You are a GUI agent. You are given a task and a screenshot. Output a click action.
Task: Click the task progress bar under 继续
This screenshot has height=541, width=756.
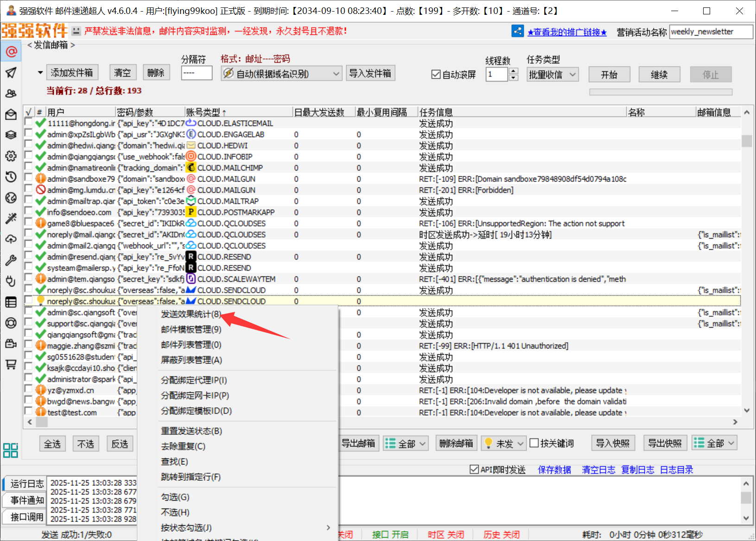661,92
